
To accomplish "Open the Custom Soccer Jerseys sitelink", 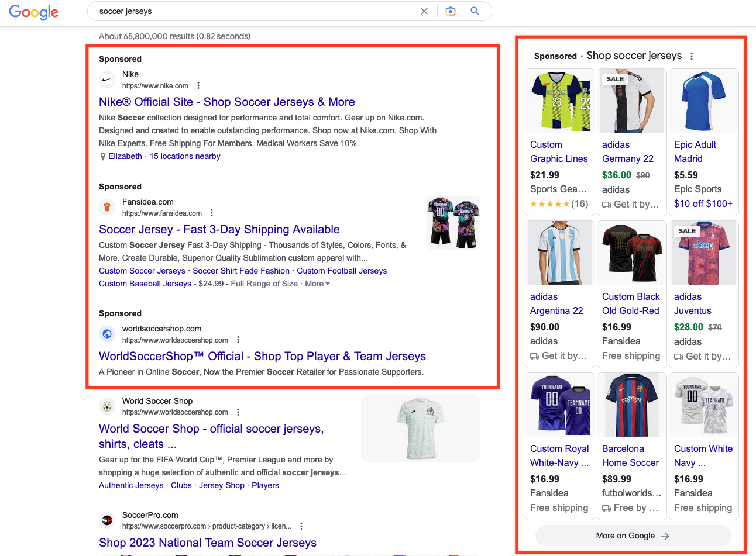I will [x=142, y=271].
